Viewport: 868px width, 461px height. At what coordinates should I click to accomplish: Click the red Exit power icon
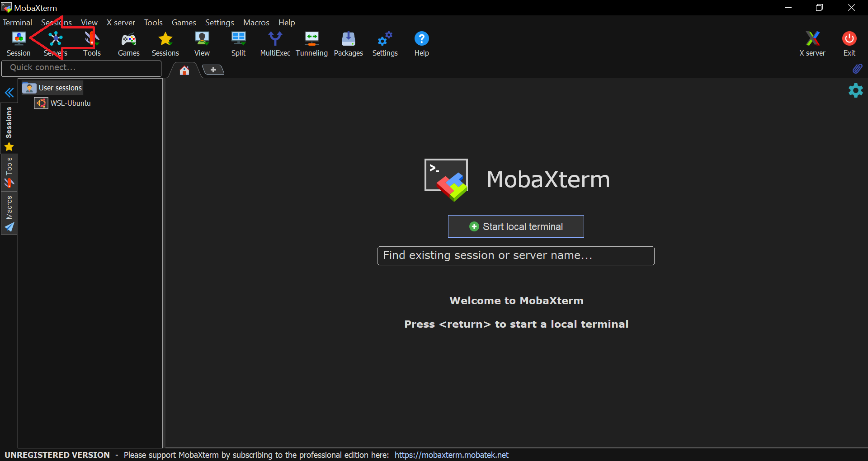849,44
